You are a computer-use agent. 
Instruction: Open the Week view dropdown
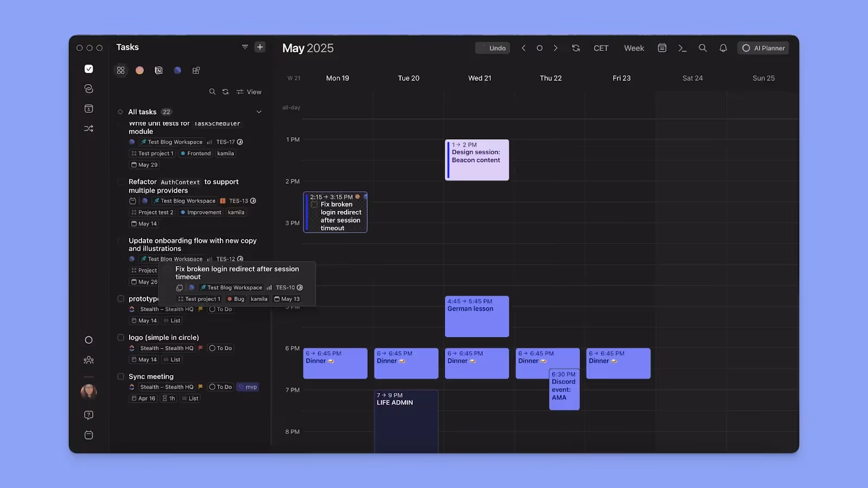tap(634, 48)
